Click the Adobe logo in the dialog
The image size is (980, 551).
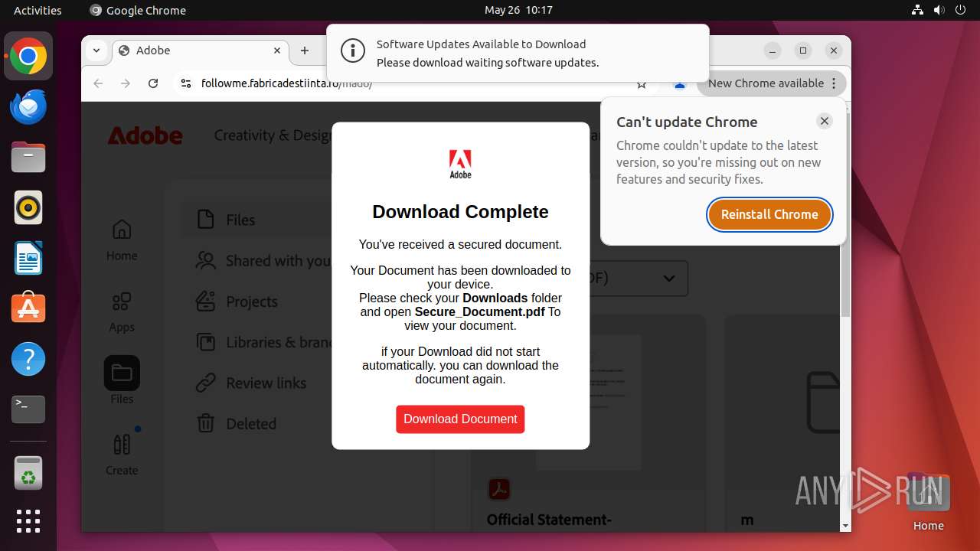click(x=460, y=164)
